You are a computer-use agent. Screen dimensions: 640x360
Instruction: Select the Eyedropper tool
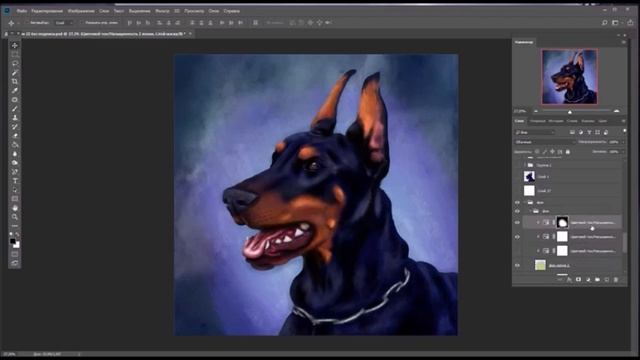point(15,90)
